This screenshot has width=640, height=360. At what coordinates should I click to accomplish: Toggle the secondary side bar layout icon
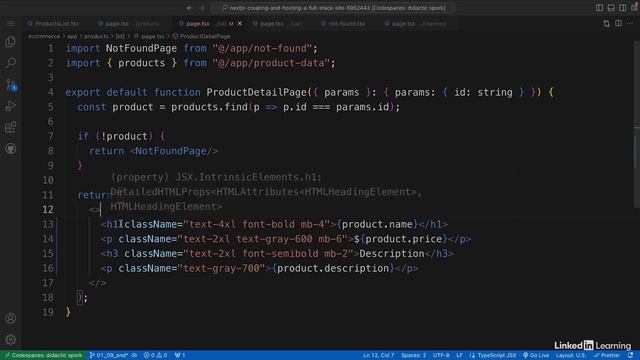tap(622, 8)
